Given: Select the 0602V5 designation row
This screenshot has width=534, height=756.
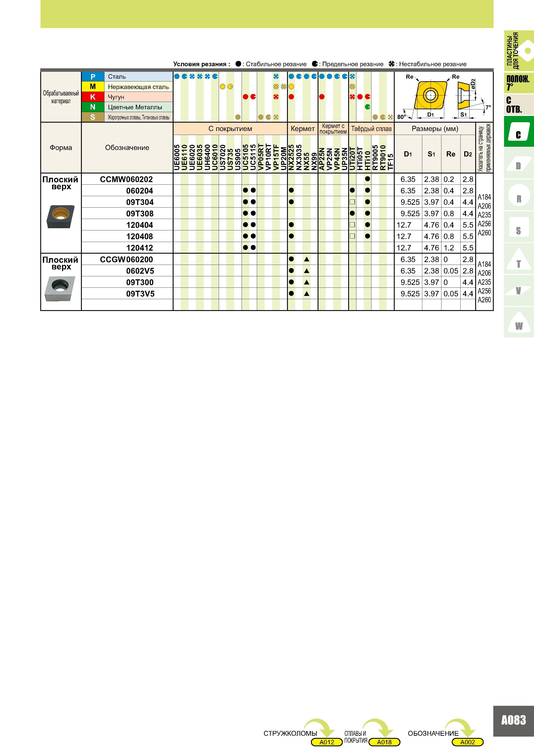Looking at the screenshot, I should (140, 271).
